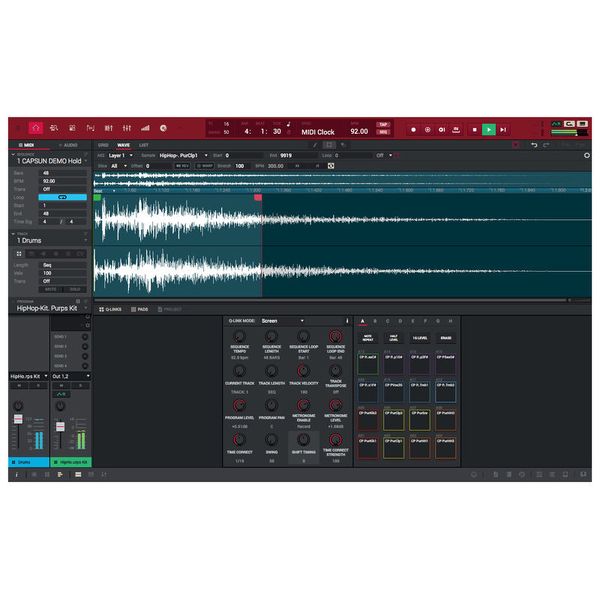Click the Redo arrow icon
600x600 pixels.
tap(546, 145)
